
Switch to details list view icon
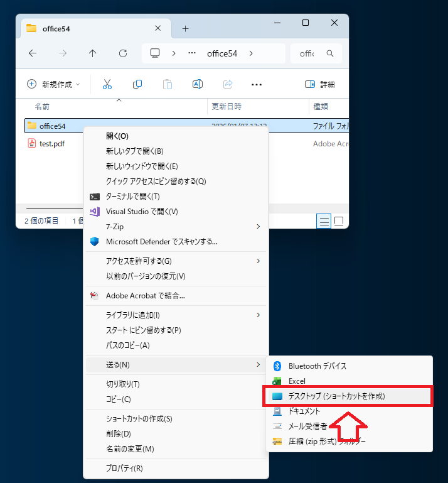pyautogui.click(x=324, y=221)
